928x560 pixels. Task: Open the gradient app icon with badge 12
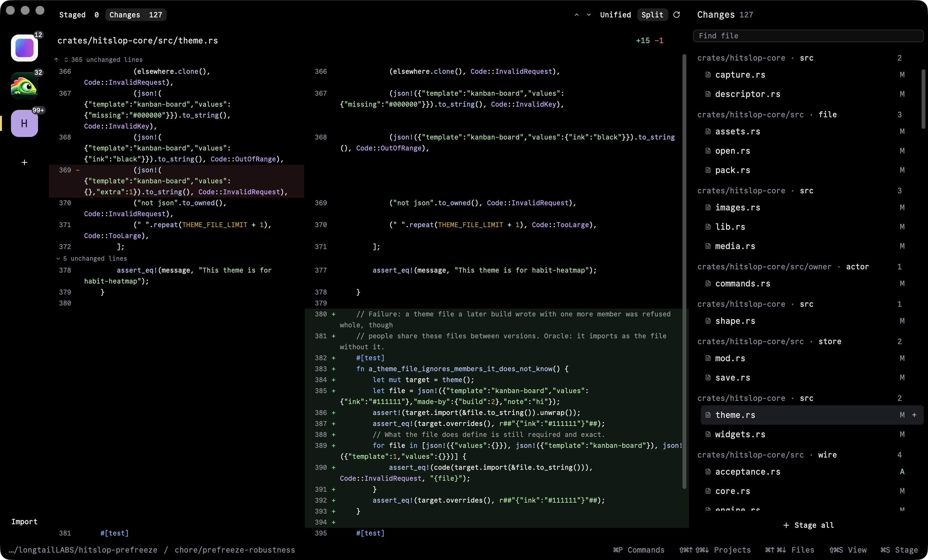[24, 48]
